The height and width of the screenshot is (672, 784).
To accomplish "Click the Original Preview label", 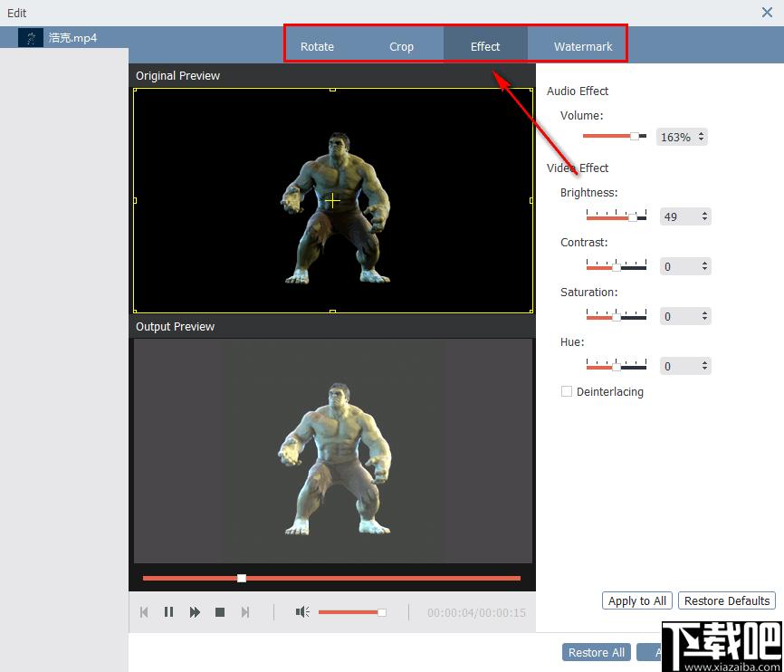I will pos(177,75).
